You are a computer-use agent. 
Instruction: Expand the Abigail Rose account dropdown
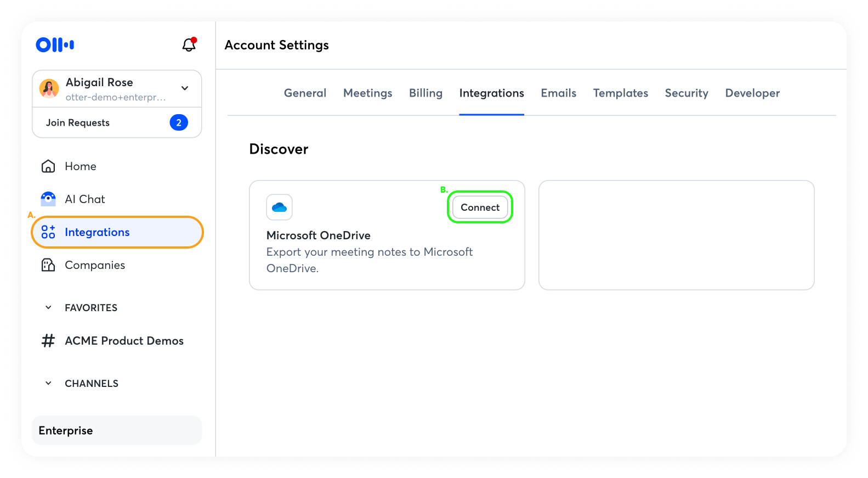tap(185, 88)
